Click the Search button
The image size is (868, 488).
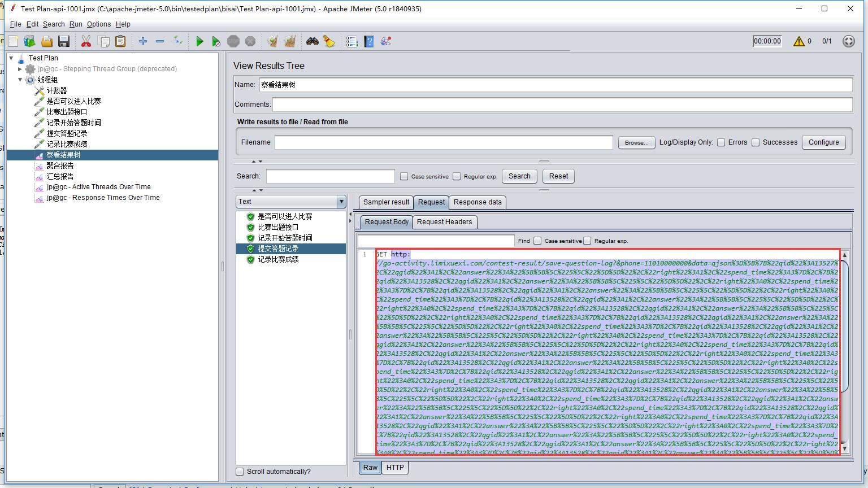click(519, 176)
